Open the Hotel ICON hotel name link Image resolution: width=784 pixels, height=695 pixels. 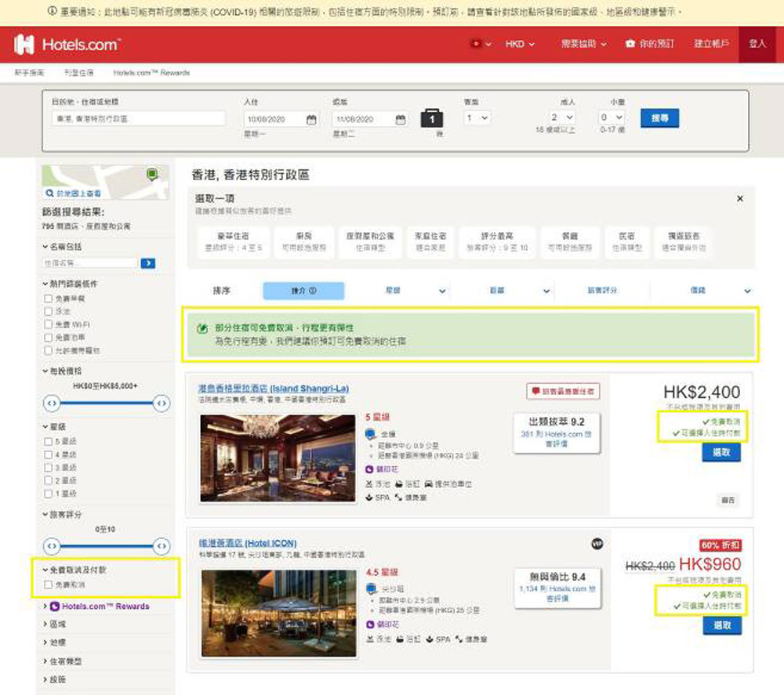click(249, 543)
